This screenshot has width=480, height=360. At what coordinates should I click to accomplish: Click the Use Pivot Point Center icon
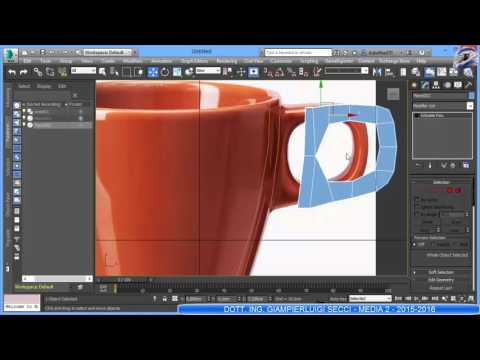[x=227, y=72]
